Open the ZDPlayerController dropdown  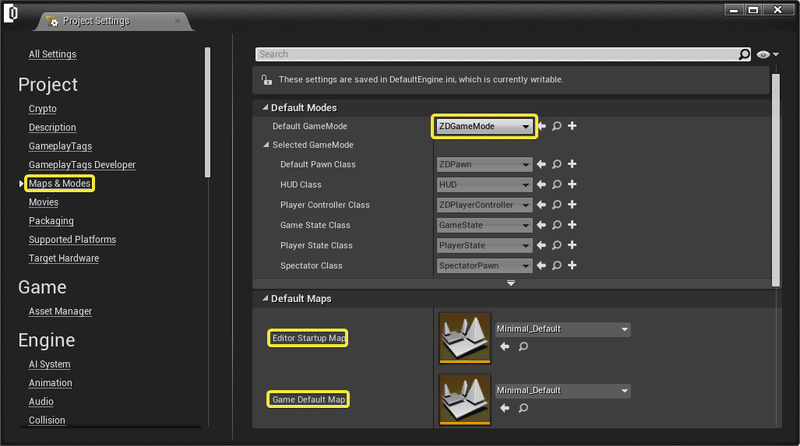pyautogui.click(x=484, y=205)
